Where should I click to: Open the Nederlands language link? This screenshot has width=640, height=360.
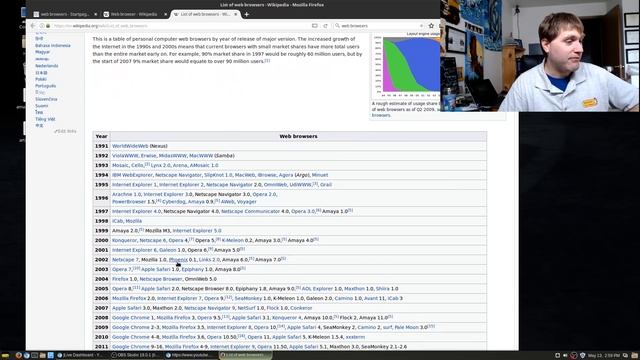47,66
